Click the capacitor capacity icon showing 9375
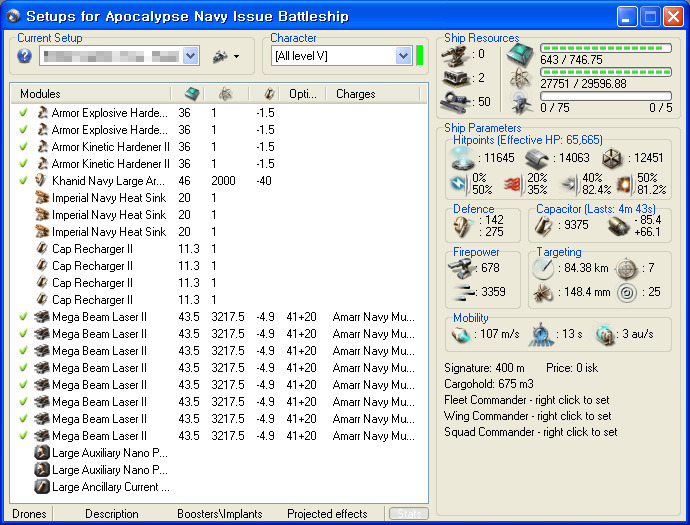The height and width of the screenshot is (525, 690). [544, 226]
